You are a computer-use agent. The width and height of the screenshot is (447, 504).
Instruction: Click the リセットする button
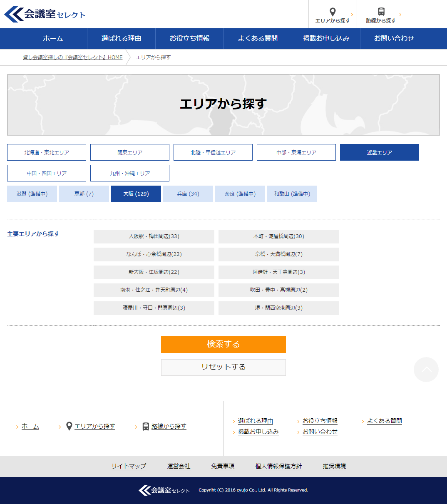[223, 367]
